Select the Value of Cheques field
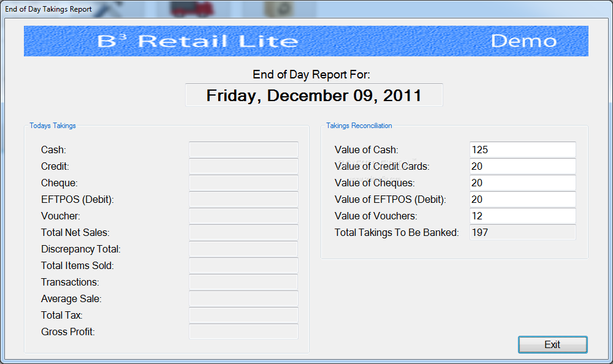Image resolution: width=613 pixels, height=364 pixels. [x=523, y=183]
